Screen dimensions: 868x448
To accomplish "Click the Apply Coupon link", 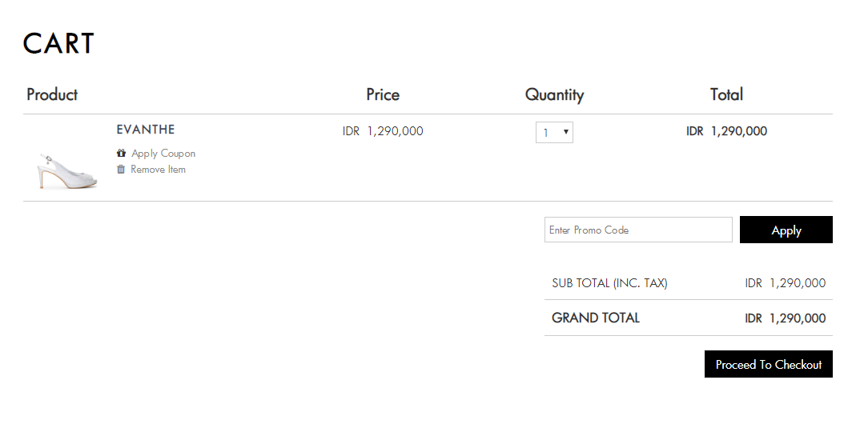I will click(x=163, y=154).
